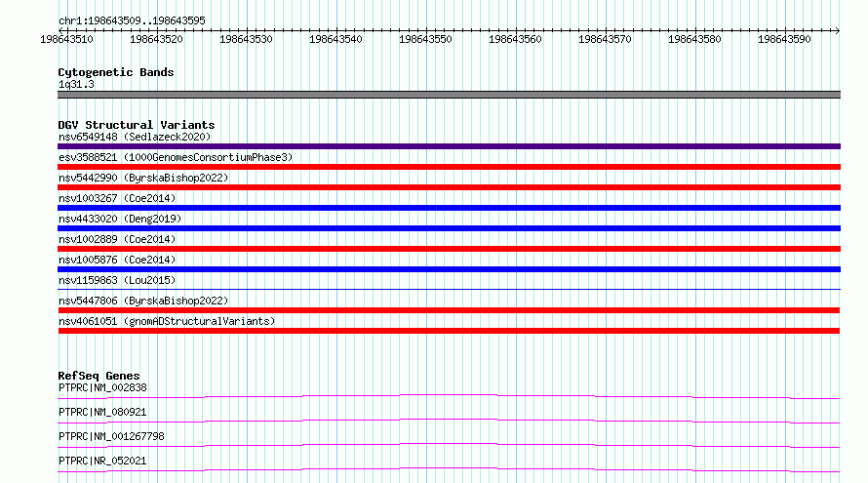Open variant nsv1159863 (Lou2015) label
The height and width of the screenshot is (483, 868).
117,280
